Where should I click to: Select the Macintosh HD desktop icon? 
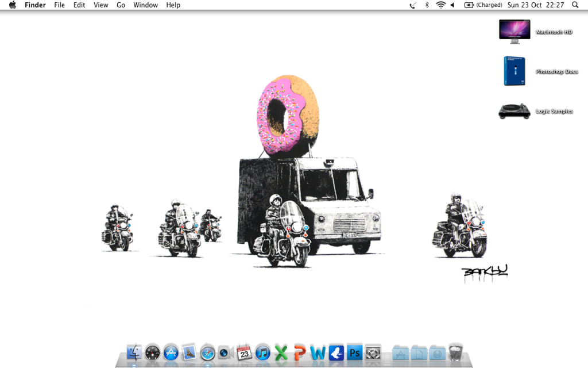(514, 32)
